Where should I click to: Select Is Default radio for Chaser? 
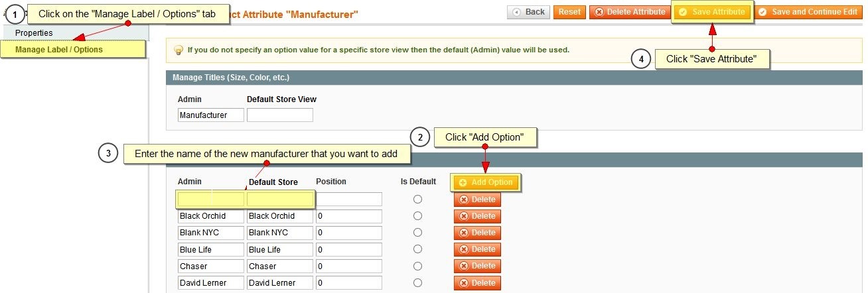coord(417,266)
